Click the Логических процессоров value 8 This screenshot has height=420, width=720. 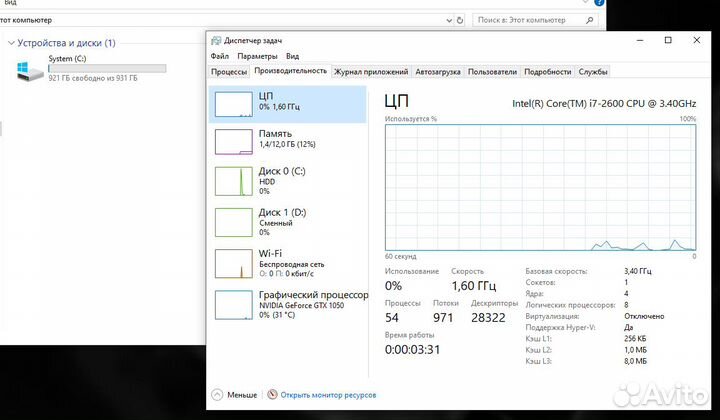click(x=626, y=305)
